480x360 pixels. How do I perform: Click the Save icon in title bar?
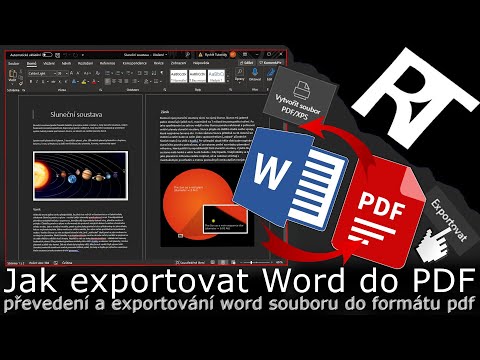click(x=58, y=55)
